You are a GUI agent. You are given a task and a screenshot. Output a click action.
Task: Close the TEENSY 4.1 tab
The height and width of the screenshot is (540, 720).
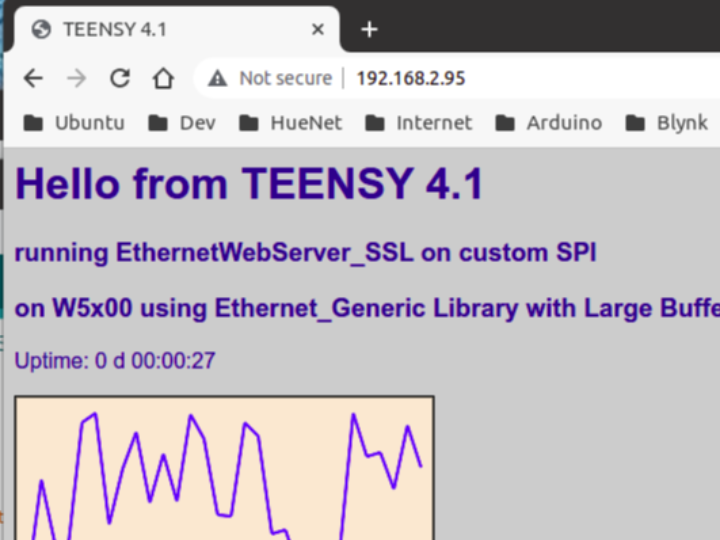(x=318, y=29)
